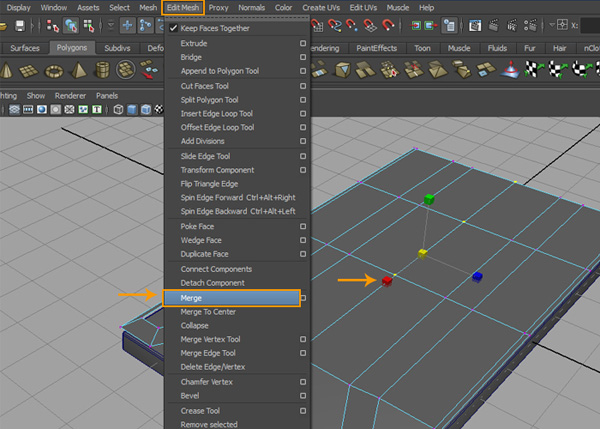Screen dimensions: 600x429
Task: Open the Create UVs menu
Action: [x=321, y=8]
